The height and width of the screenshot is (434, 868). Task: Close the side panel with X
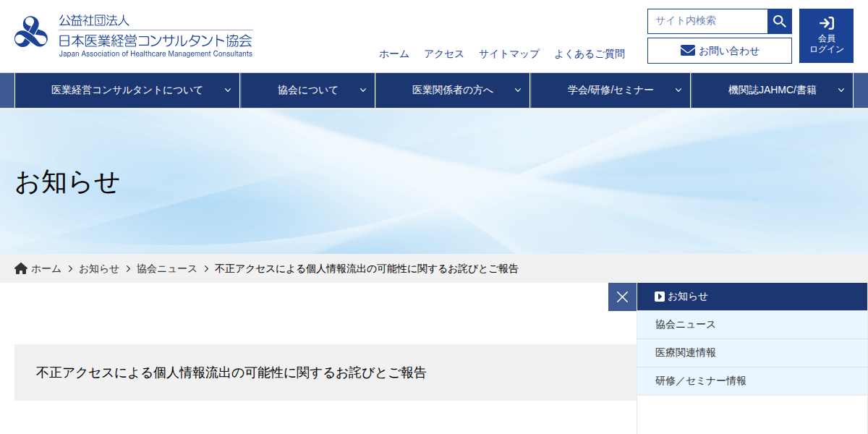click(x=622, y=297)
